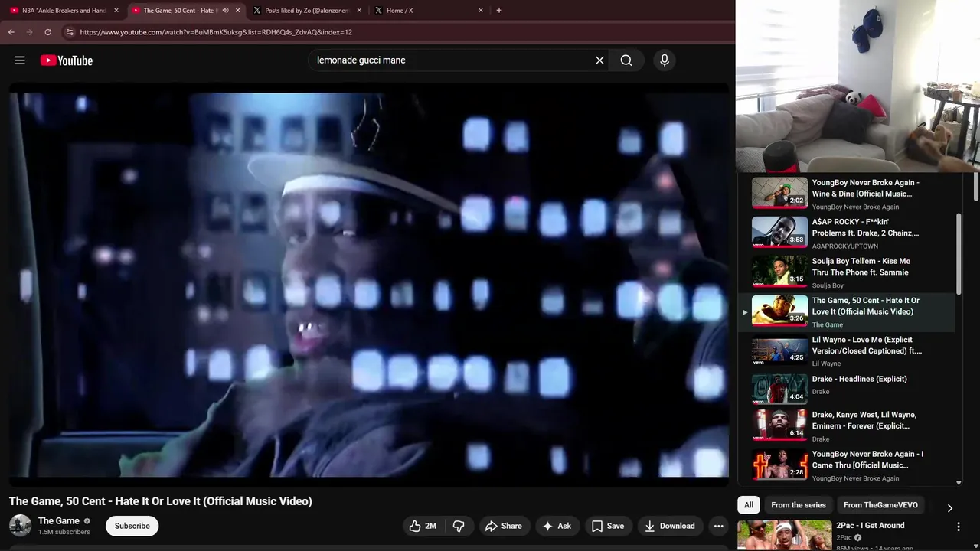The width and height of the screenshot is (980, 551).
Task: Play YoungBoy I Came Thru thumbnail
Action: point(779,464)
